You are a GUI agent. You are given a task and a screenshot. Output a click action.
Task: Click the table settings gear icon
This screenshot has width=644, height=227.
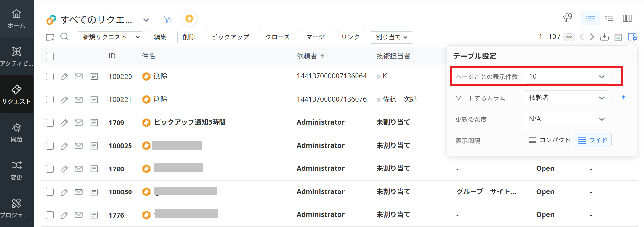[632, 37]
